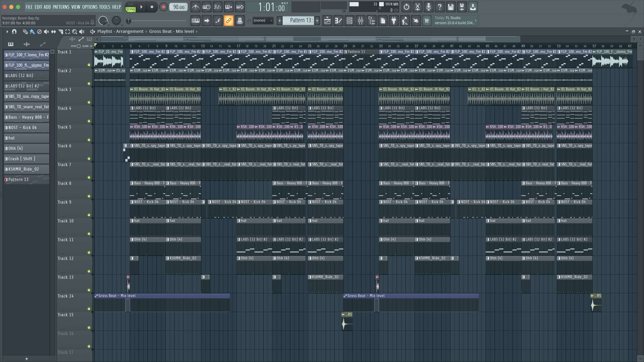This screenshot has height=362, width=644.
Task: Save the project with disk icon
Action: pos(451,7)
